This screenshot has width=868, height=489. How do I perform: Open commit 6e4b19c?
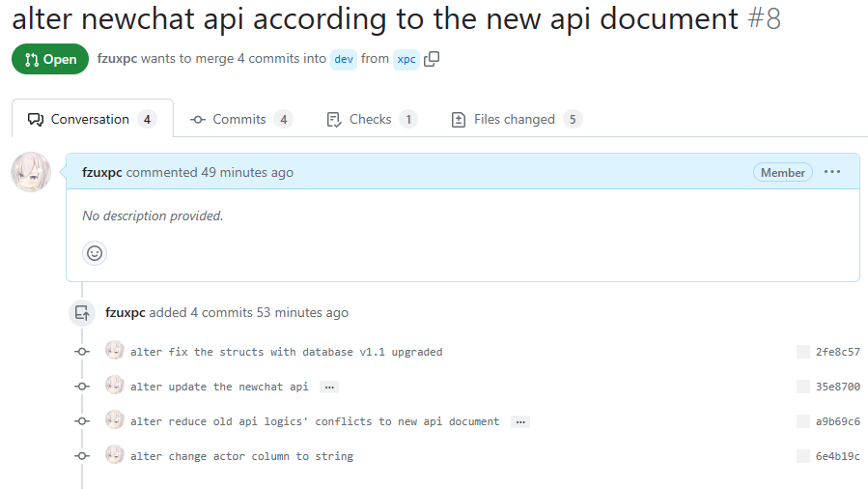click(x=837, y=456)
